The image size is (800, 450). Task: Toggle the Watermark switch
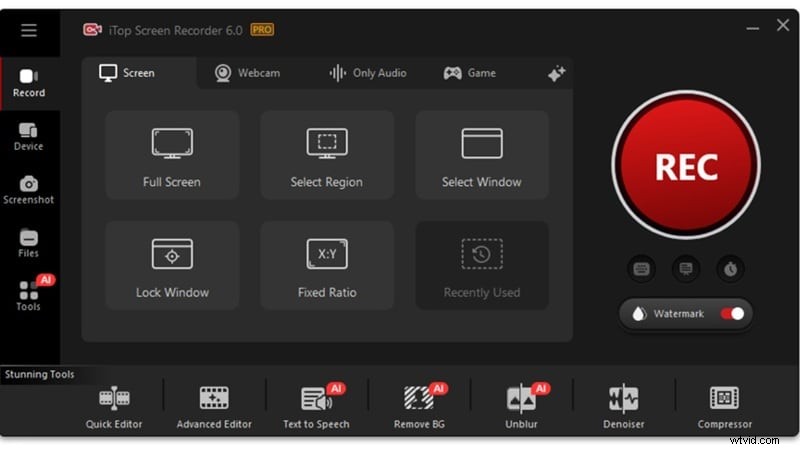coord(732,314)
